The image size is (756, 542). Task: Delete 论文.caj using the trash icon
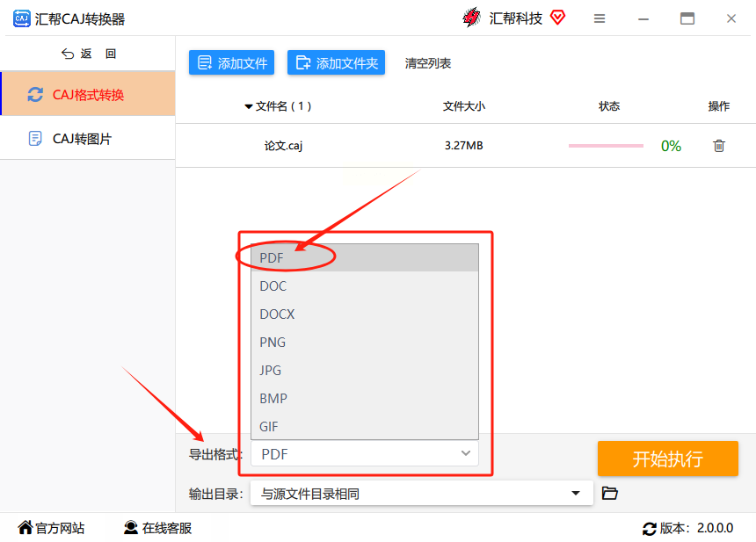719,146
